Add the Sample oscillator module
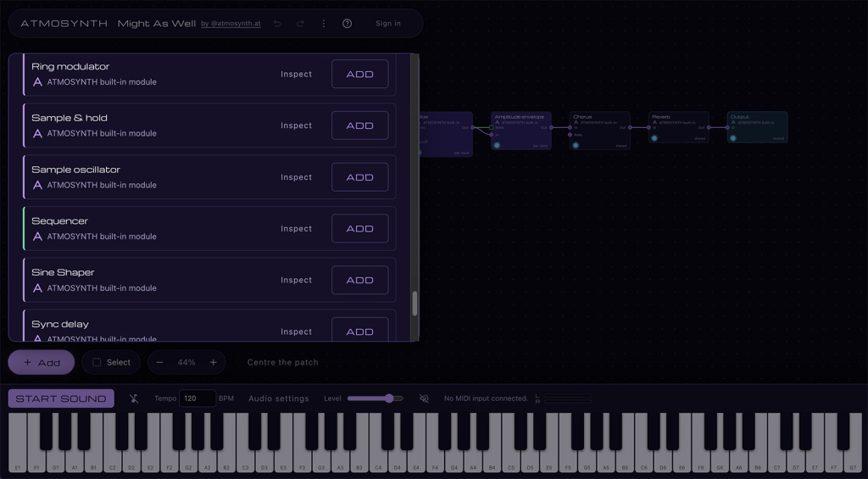This screenshot has width=868, height=479. pyautogui.click(x=359, y=177)
